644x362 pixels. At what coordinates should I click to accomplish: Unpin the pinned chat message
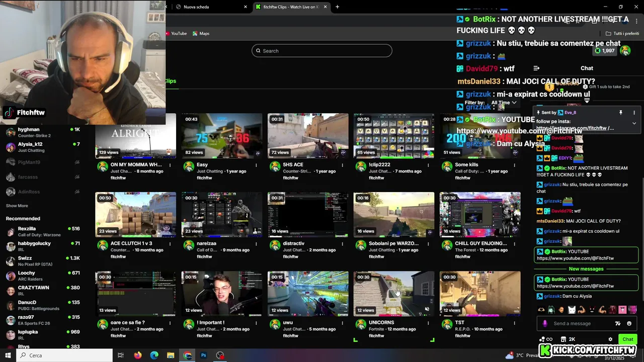point(621,113)
